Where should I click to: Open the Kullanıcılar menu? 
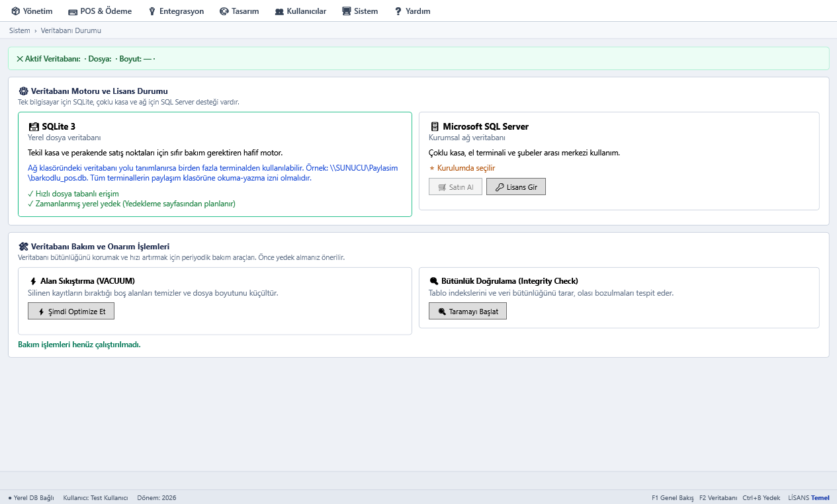[x=300, y=11]
